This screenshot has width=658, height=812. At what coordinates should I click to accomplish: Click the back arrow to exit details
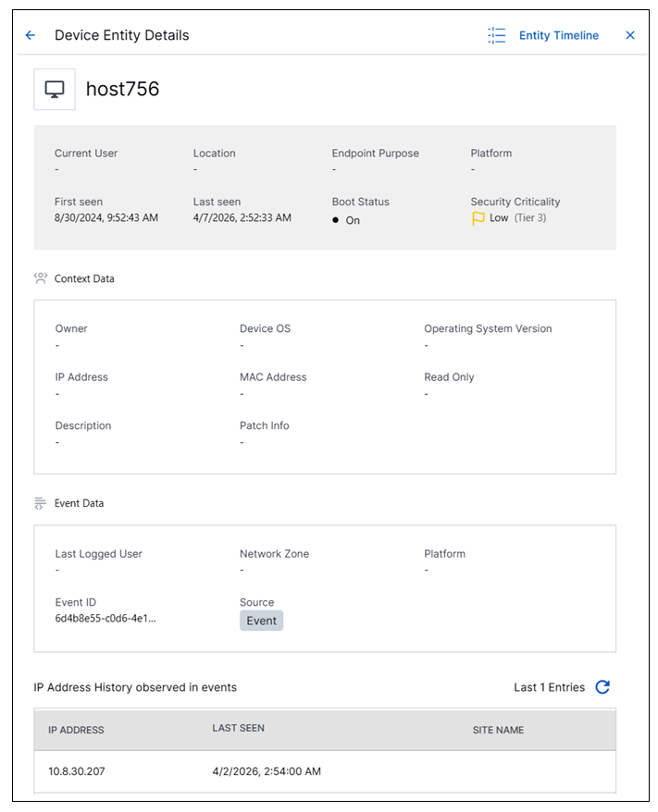coord(30,35)
